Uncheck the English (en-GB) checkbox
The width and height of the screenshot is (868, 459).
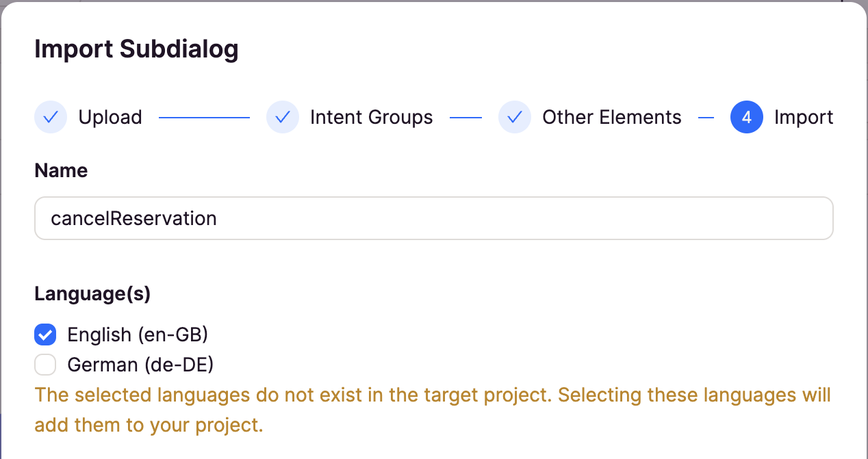[x=45, y=335]
